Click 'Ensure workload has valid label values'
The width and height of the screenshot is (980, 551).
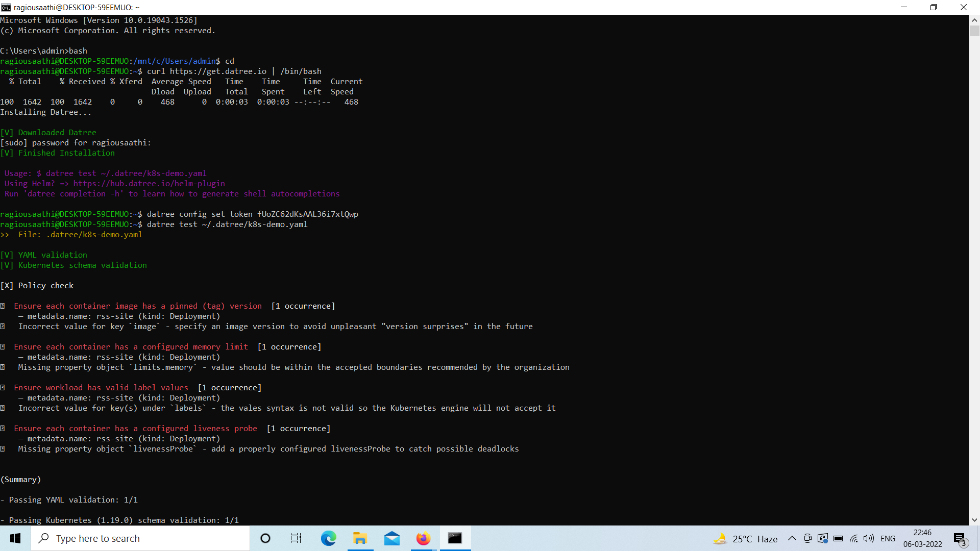coord(101,388)
